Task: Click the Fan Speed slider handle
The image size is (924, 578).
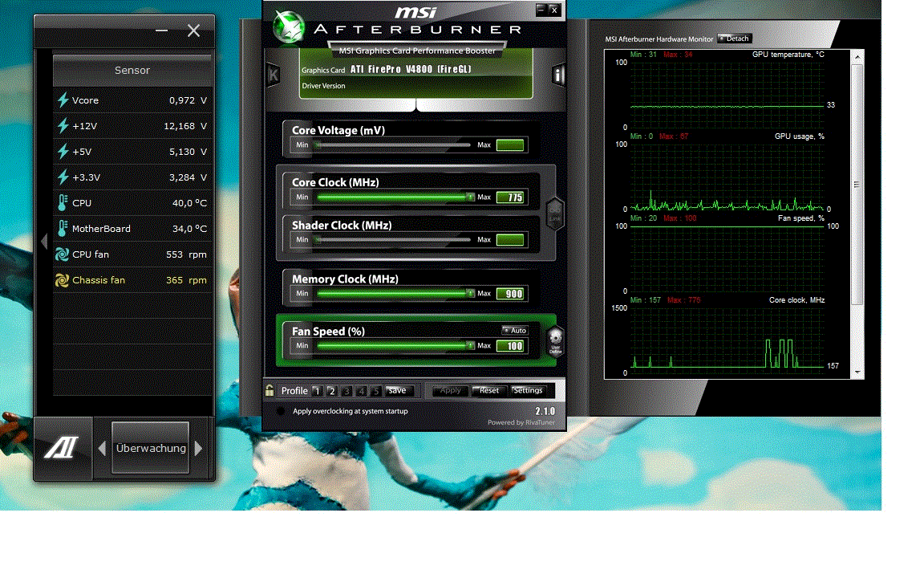Action: pos(470,346)
